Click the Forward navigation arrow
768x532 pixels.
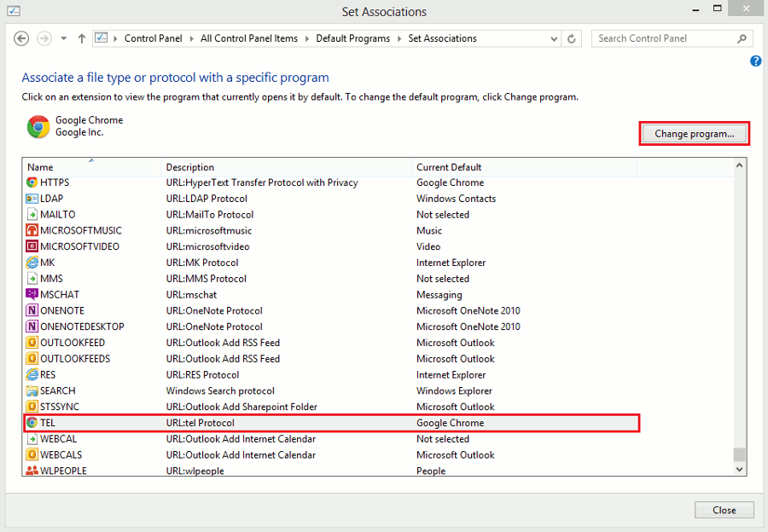44,38
